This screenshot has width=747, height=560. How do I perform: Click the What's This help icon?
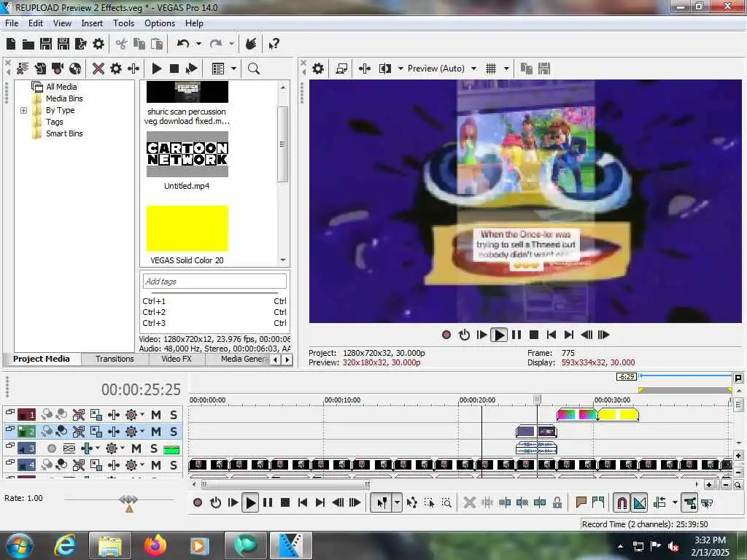[274, 44]
